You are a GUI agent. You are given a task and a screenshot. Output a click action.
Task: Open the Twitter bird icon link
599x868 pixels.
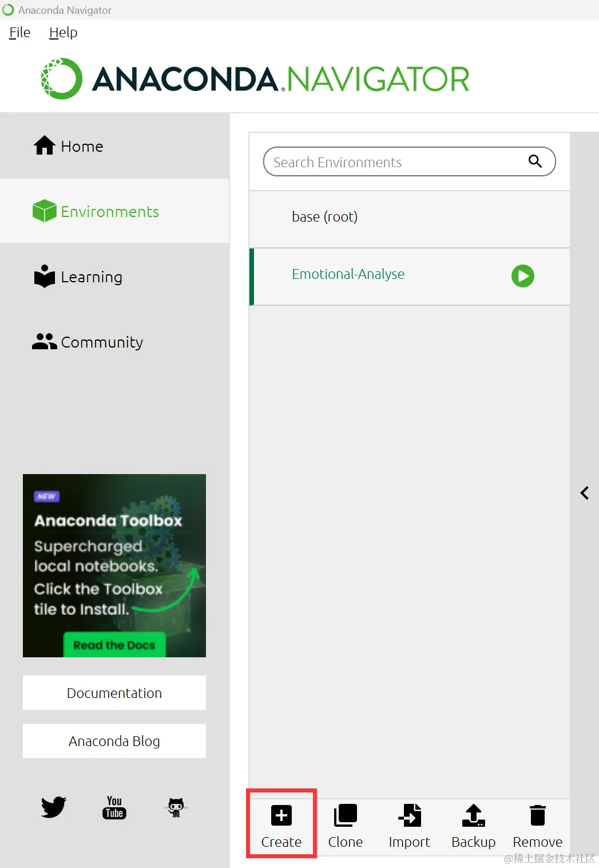pos(54,807)
